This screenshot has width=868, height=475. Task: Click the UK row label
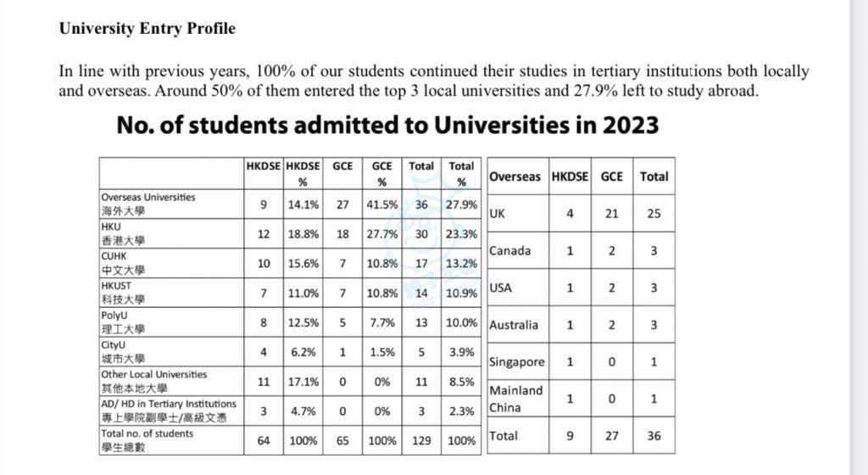[497, 214]
